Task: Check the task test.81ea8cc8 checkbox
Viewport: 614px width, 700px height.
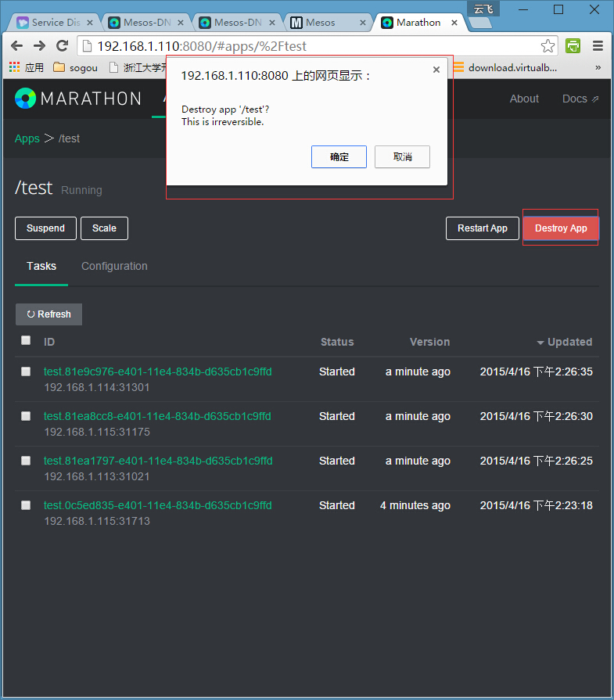Action: (26, 416)
